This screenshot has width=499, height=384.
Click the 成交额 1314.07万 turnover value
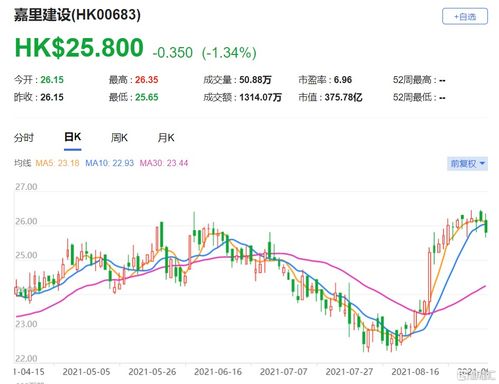(242, 97)
